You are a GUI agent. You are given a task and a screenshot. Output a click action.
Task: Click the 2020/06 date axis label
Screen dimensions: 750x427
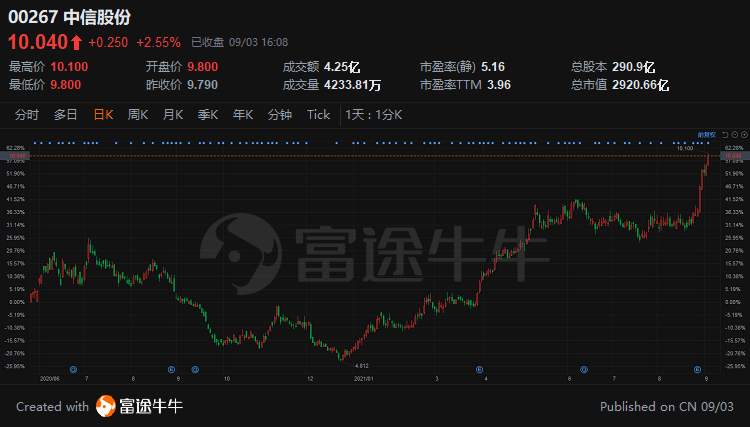click(50, 379)
